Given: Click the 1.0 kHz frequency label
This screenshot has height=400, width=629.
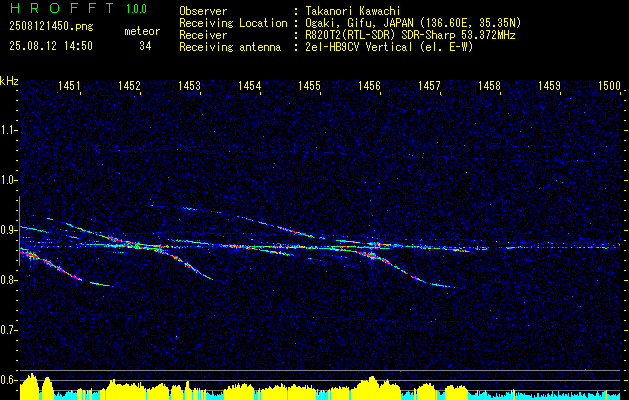Looking at the screenshot, I should click(x=9, y=180).
